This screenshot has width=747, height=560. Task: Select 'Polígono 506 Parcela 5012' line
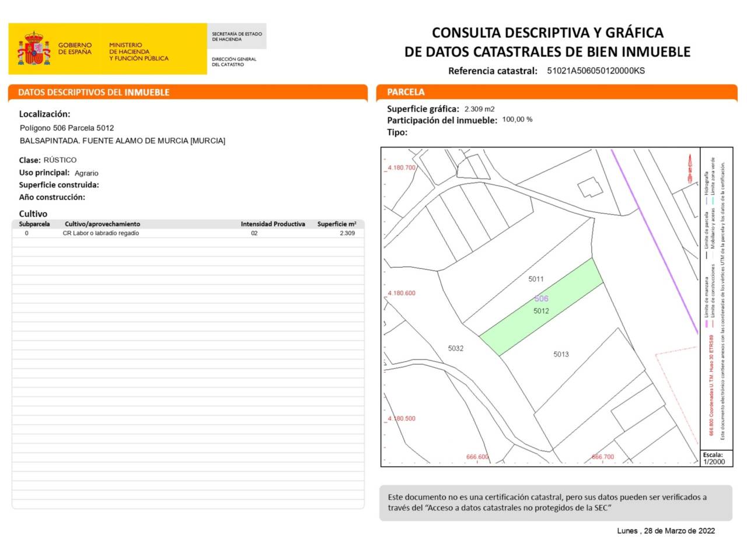[x=67, y=128]
